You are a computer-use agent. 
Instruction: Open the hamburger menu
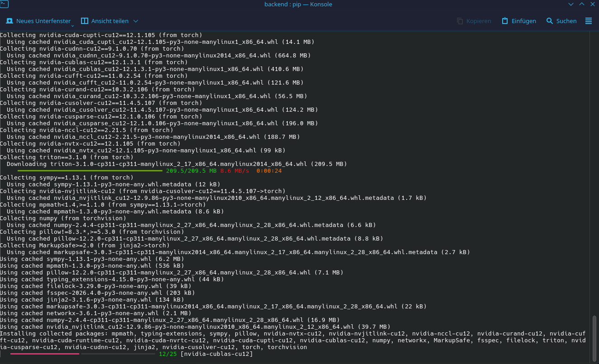click(589, 21)
